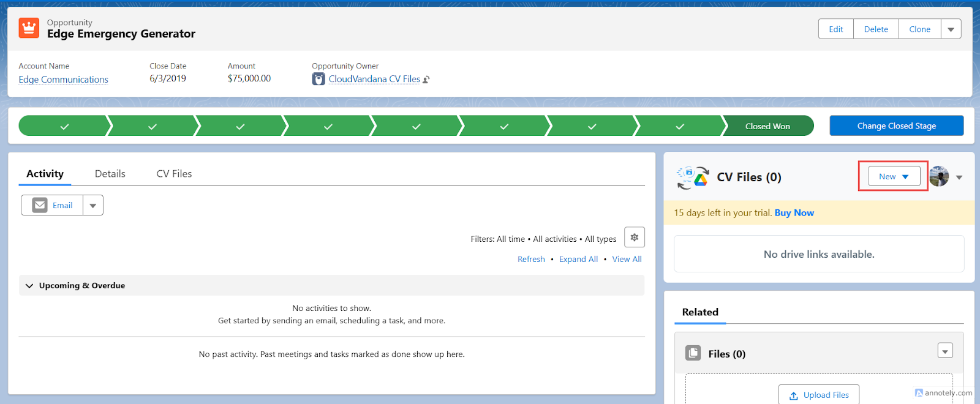The width and height of the screenshot is (980, 404).
Task: Open the CV Files tab
Action: tap(174, 174)
